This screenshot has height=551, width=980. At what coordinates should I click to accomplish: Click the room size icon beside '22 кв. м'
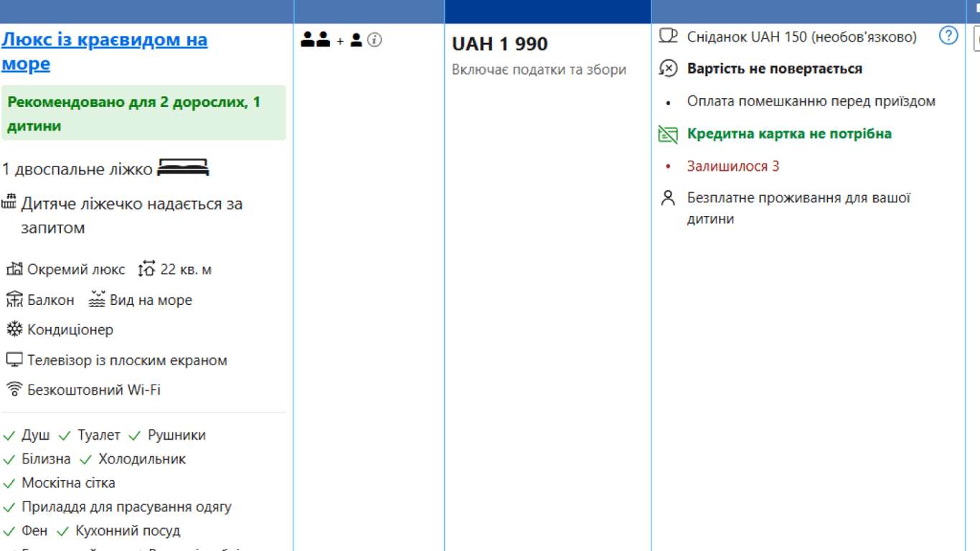[147, 270]
